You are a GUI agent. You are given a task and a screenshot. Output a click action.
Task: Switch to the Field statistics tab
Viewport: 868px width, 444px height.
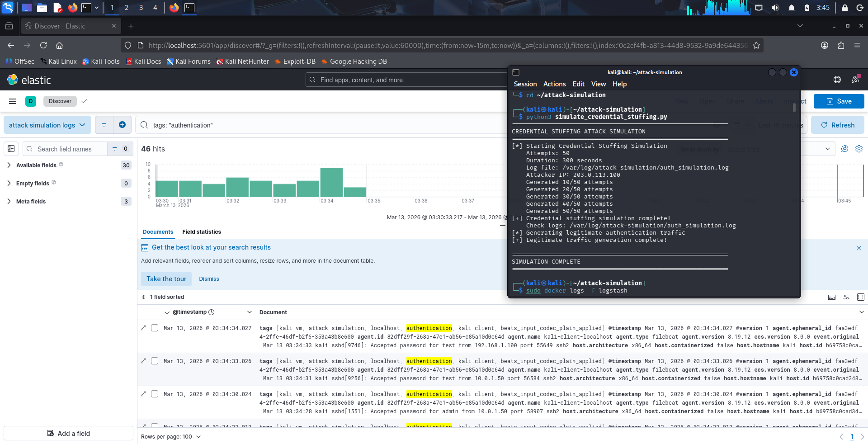coord(202,232)
